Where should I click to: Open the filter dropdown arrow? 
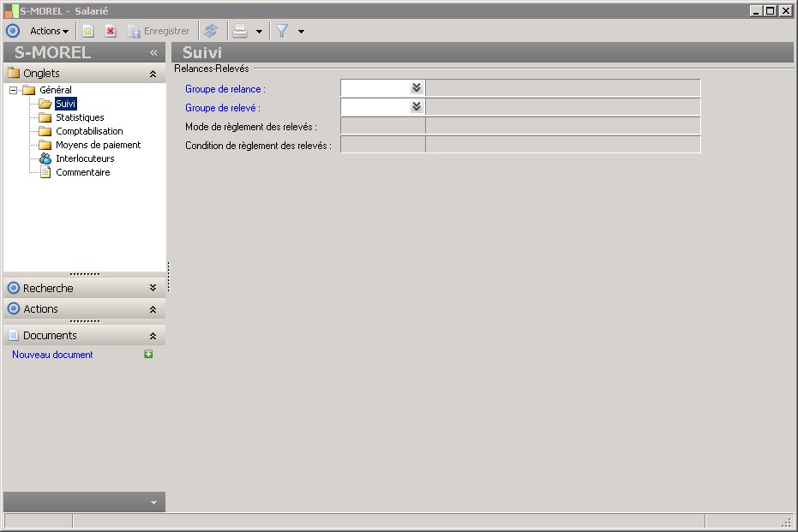[302, 32]
